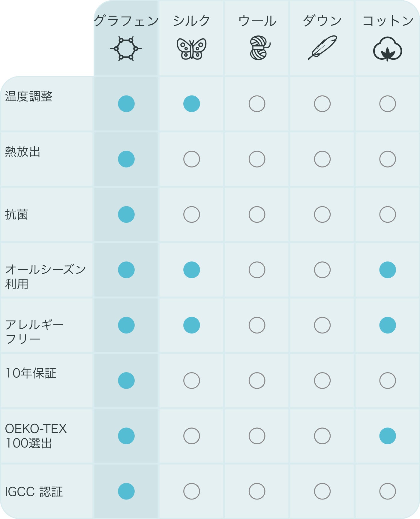
Task: Select the グラフェン column header text
Action: pos(126,21)
